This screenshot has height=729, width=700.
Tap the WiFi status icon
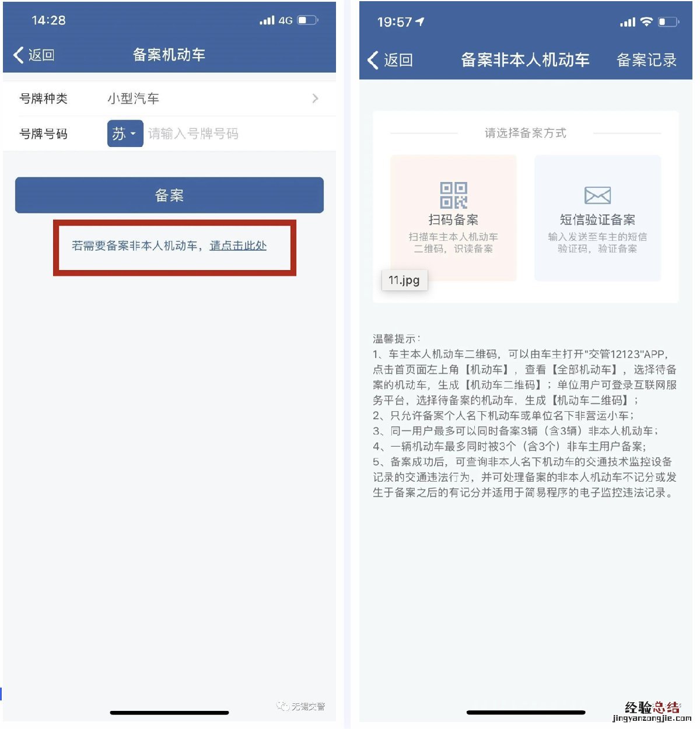(646, 22)
